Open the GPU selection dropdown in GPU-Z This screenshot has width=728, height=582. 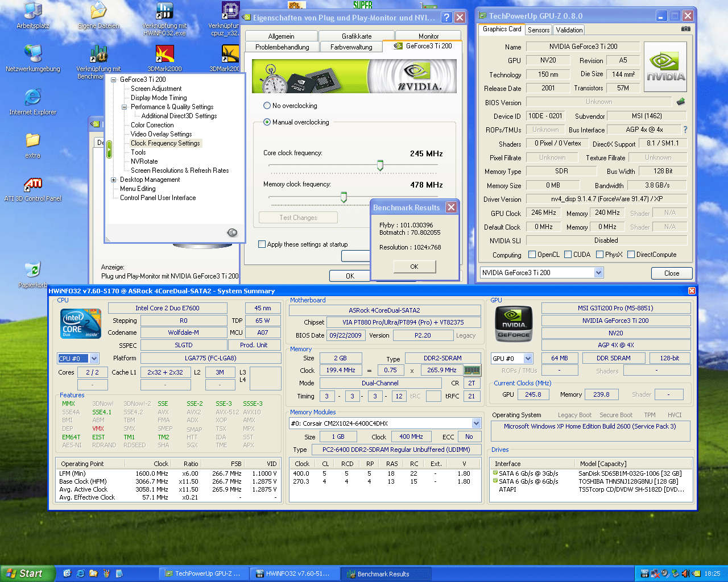[x=598, y=273]
